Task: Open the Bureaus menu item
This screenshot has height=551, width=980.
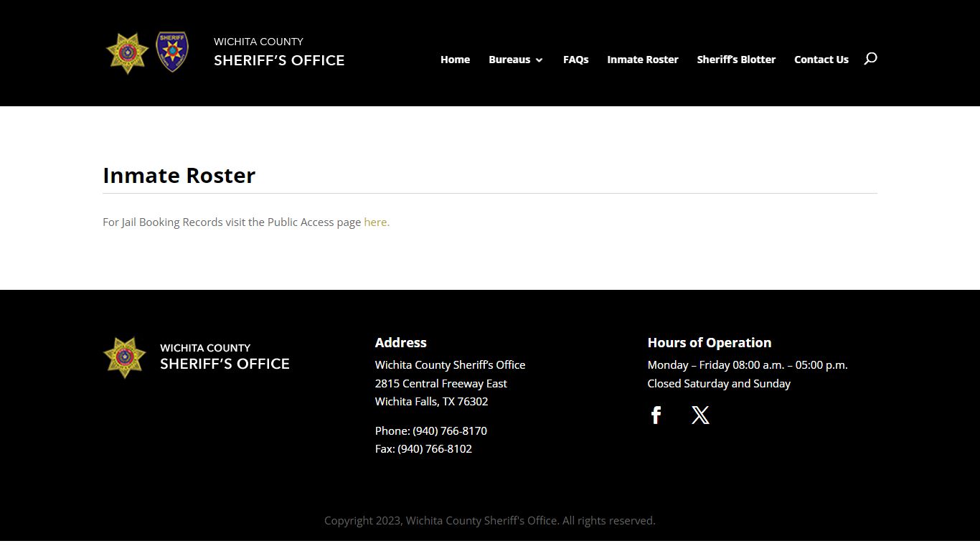Action: pos(509,60)
